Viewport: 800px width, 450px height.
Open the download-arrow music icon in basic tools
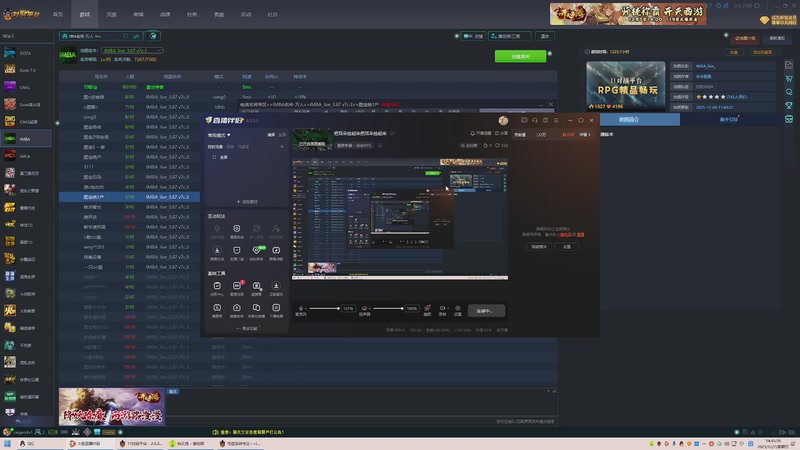click(276, 288)
